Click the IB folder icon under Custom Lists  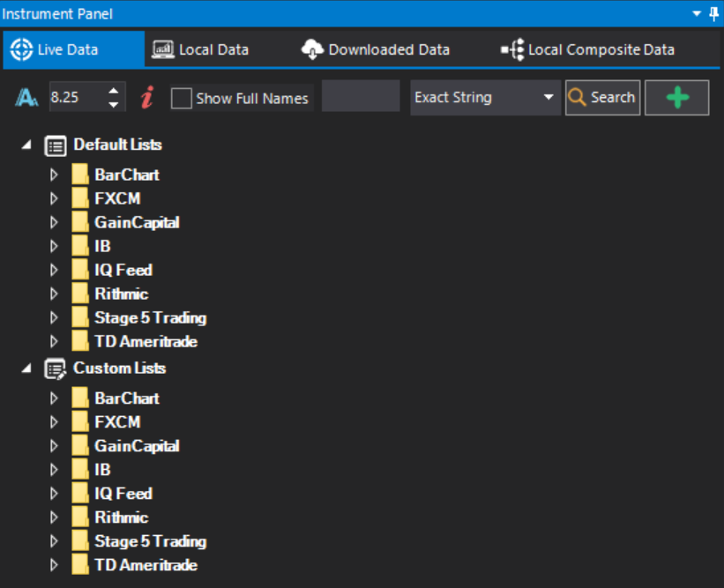80,469
